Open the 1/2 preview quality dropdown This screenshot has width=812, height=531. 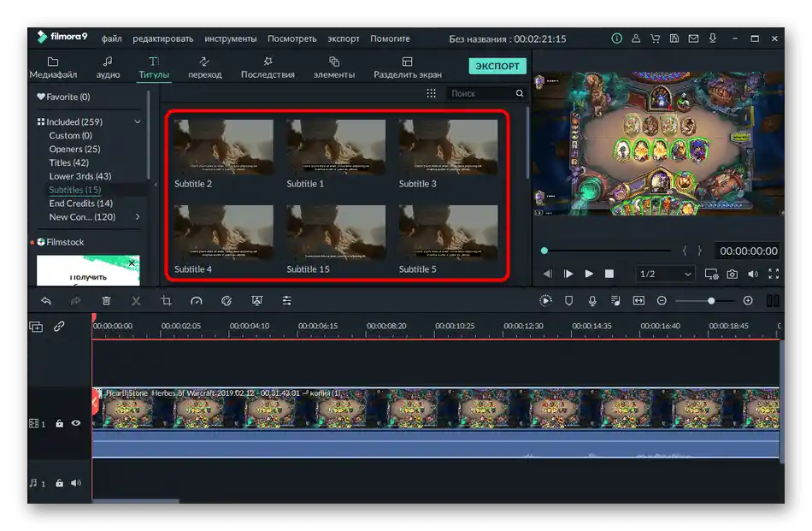pos(666,274)
